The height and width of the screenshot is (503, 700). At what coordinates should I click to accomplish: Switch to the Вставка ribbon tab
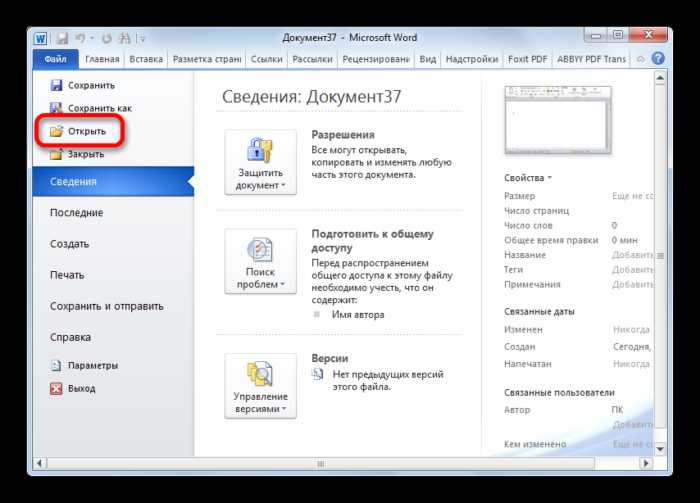[146, 59]
